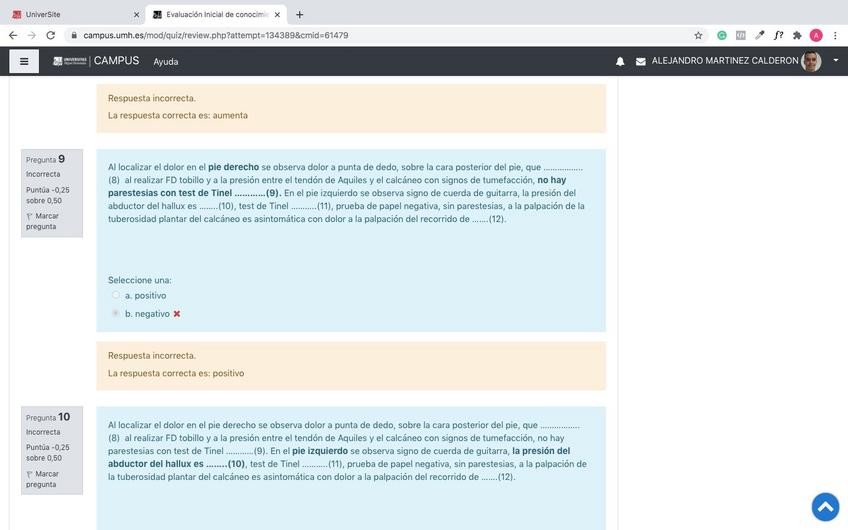Expand the user menu arrow

[836, 61]
